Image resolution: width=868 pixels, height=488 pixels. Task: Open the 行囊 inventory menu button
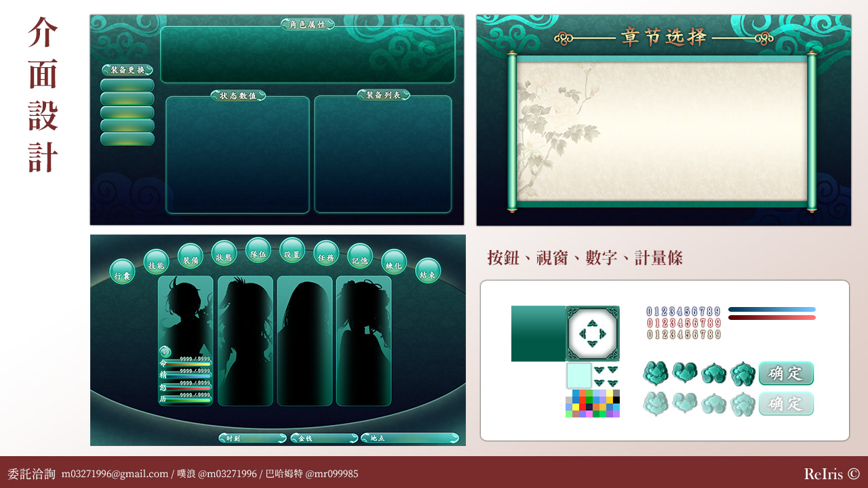[x=123, y=272]
